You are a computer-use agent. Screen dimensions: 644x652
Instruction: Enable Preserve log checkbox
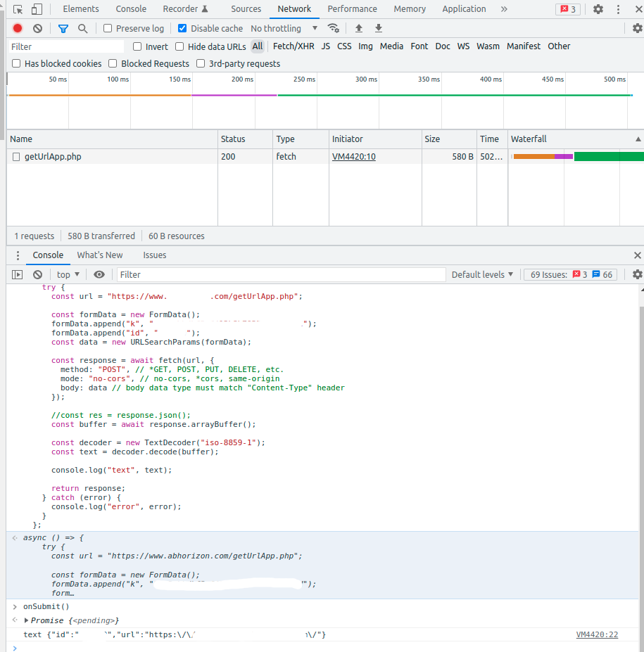coord(108,28)
